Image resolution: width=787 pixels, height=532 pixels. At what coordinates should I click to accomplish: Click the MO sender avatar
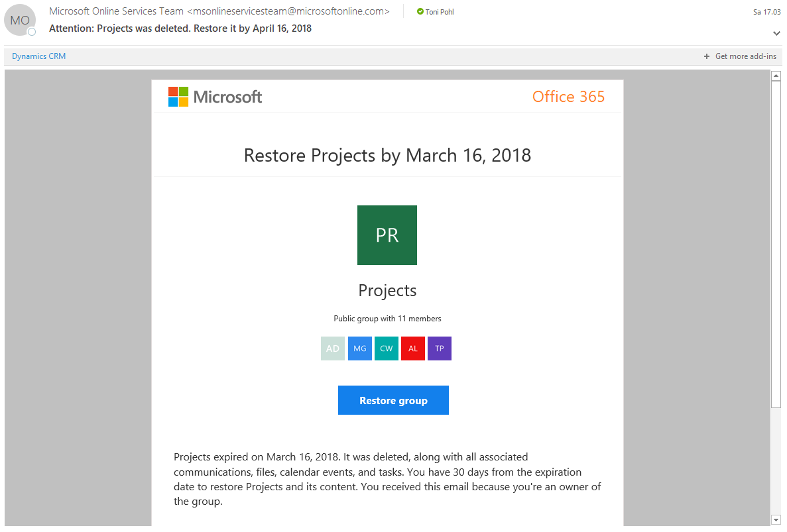click(20, 21)
